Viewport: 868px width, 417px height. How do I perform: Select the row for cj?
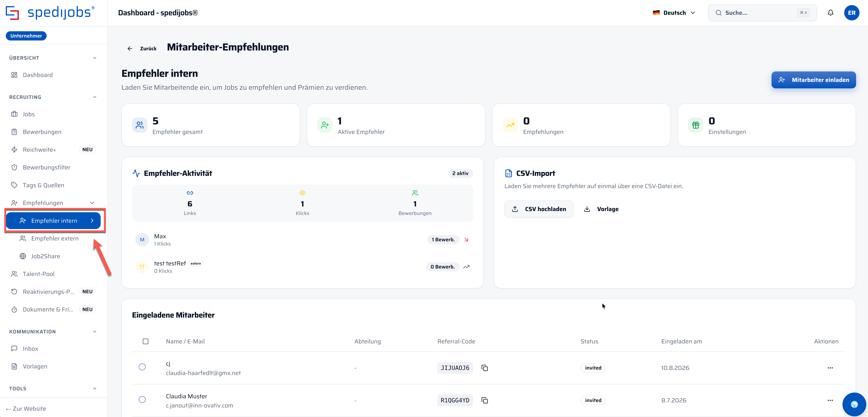point(142,367)
